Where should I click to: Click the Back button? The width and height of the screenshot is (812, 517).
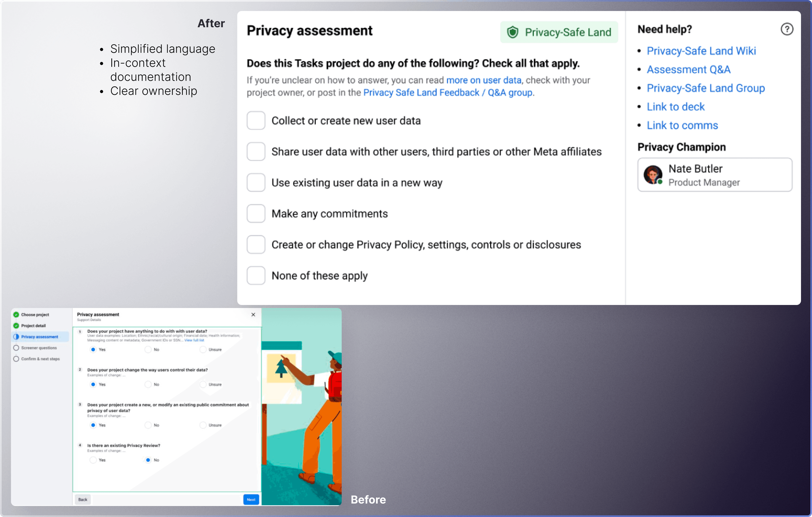[83, 499]
